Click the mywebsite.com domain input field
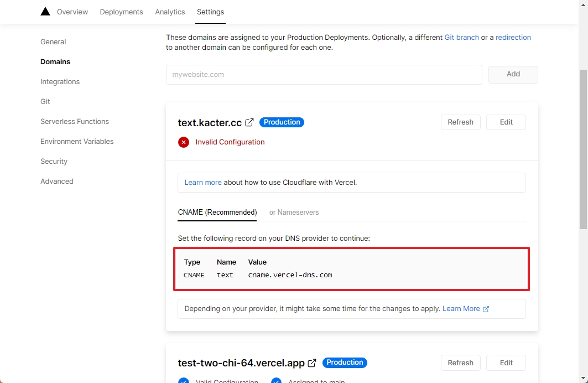The image size is (588, 383). pyautogui.click(x=324, y=75)
